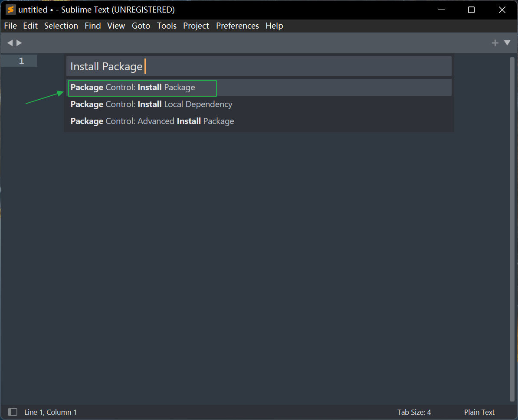Open tab list dropdown triangle
518x420 pixels.
[x=507, y=43]
